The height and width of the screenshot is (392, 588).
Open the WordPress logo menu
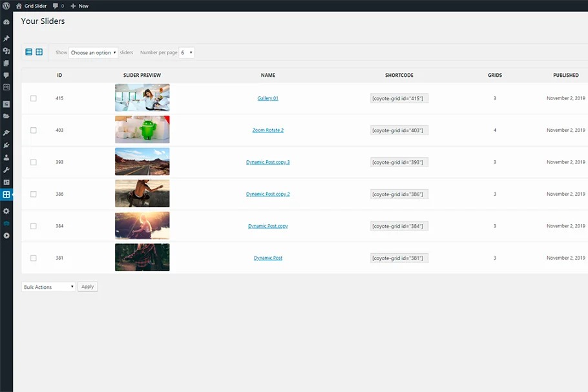[x=6, y=6]
